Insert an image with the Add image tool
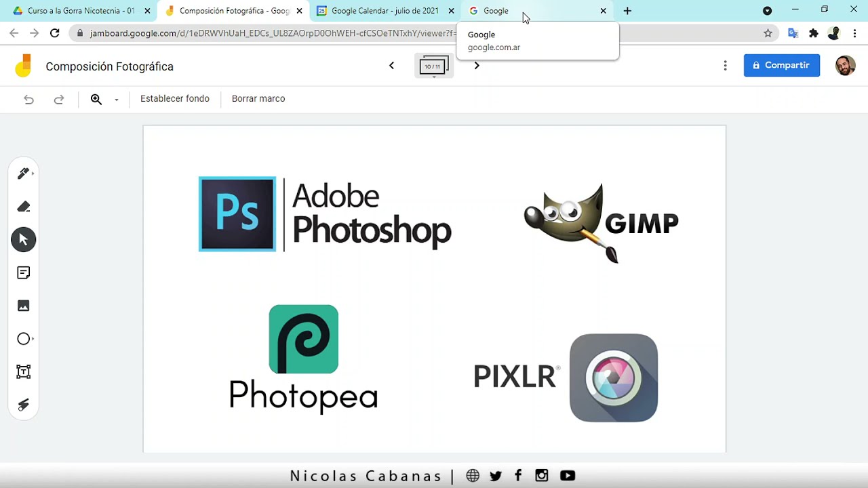The width and height of the screenshot is (868, 488). coord(24,306)
